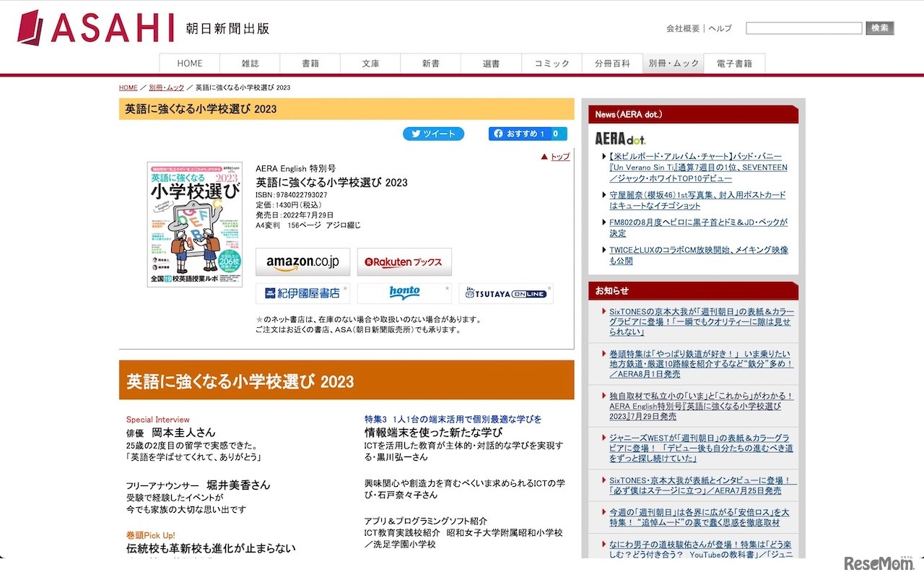Viewport: 924px width, 580px height.
Task: Share via the ツイート Twitter button
Action: coord(433,134)
